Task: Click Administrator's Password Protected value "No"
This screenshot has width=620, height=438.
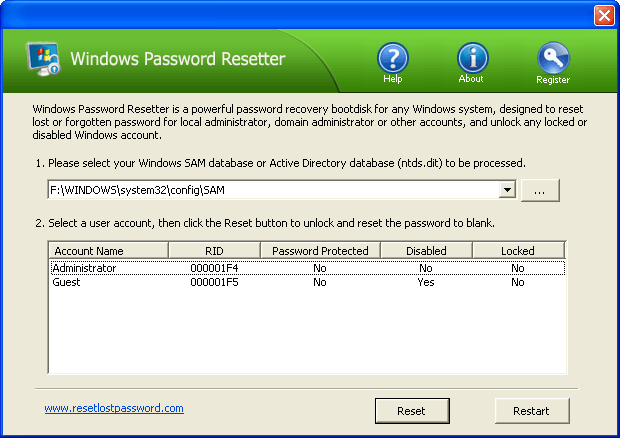Action: [320, 268]
